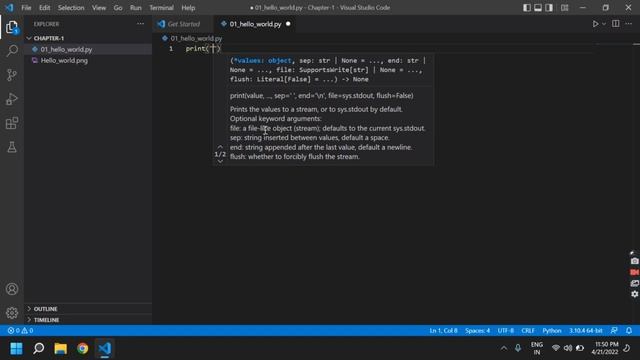Open the Accounts menu icon
This screenshot has height=360, width=640.
12,289
